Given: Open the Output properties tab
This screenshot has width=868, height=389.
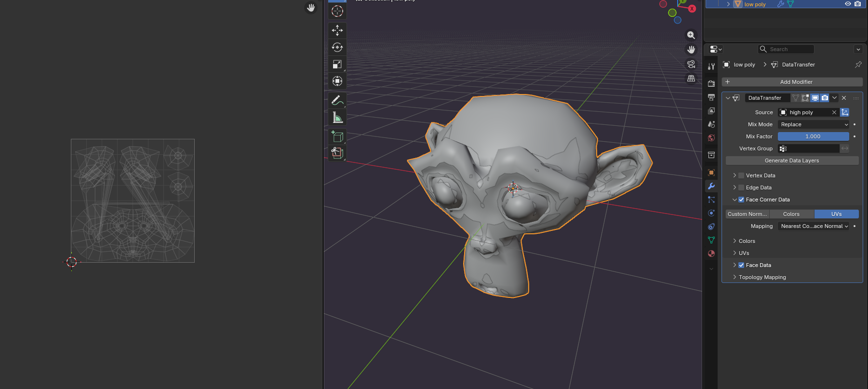Looking at the screenshot, I should [x=711, y=97].
